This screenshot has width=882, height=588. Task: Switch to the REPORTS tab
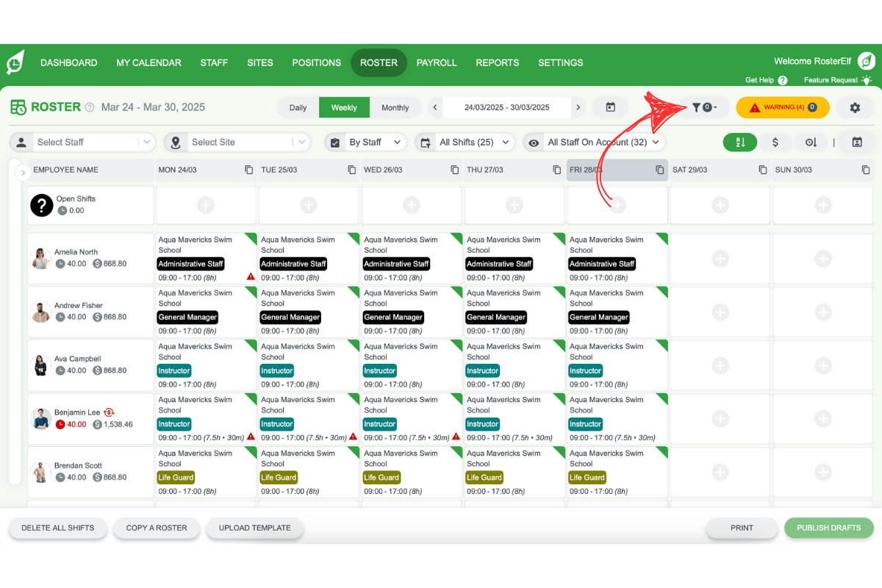click(497, 62)
